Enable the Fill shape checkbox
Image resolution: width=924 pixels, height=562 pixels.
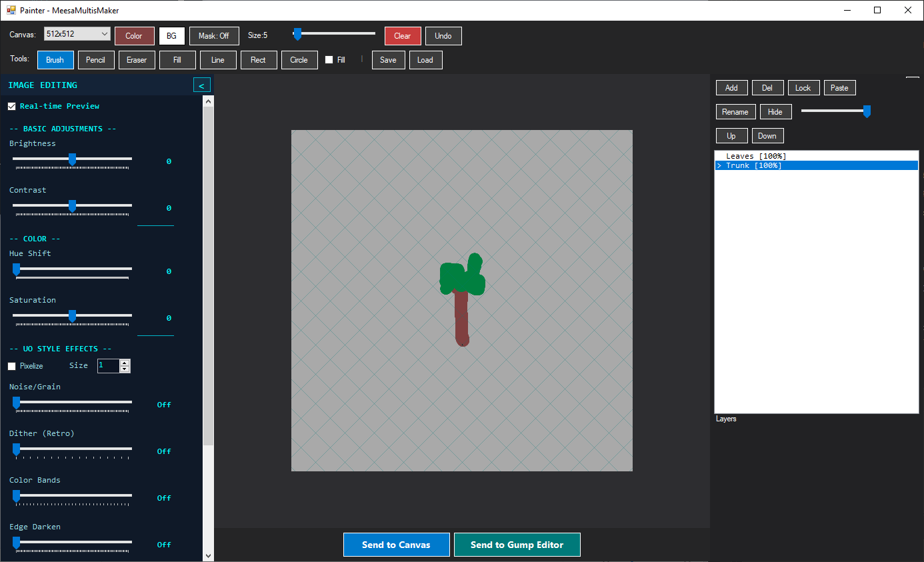[x=329, y=60]
